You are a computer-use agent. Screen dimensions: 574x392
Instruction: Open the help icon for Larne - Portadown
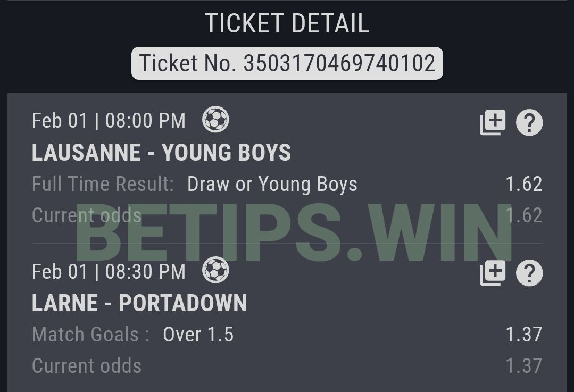click(529, 273)
